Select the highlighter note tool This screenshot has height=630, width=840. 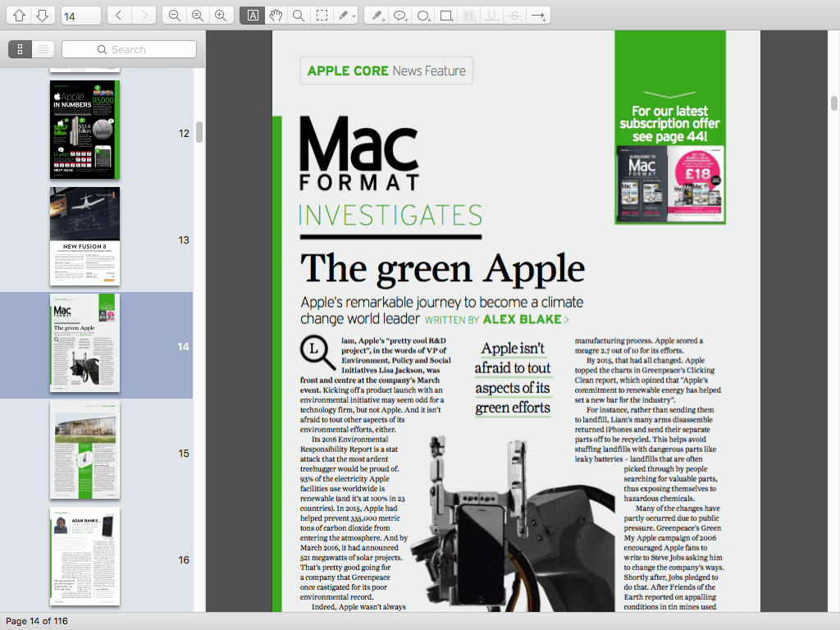pyautogui.click(x=342, y=16)
